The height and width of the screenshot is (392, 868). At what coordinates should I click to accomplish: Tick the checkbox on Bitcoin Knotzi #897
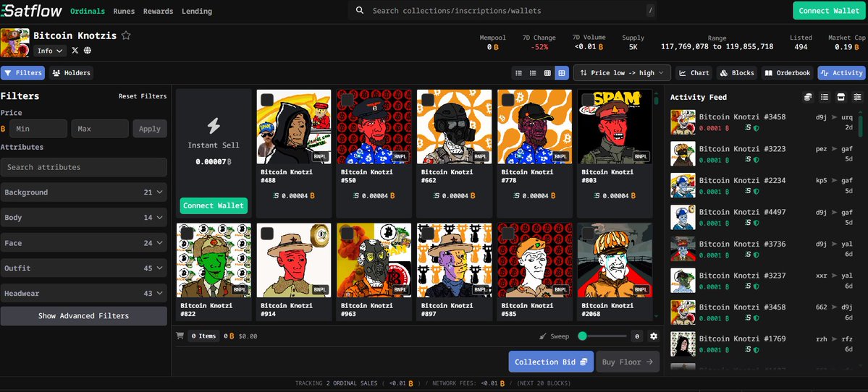(427, 234)
